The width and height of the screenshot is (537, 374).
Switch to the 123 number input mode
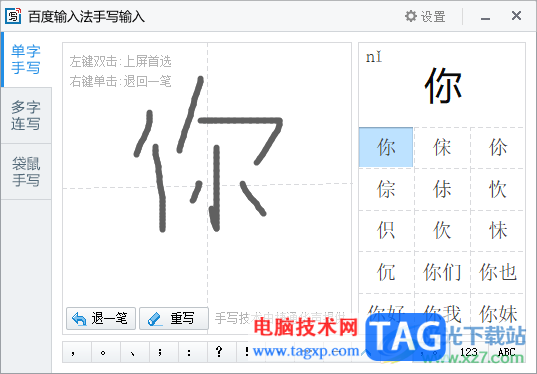tap(469, 352)
